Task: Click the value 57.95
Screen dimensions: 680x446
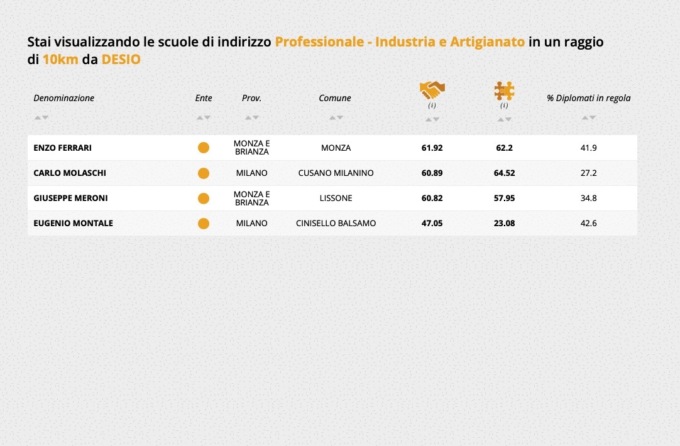Action: pos(504,198)
